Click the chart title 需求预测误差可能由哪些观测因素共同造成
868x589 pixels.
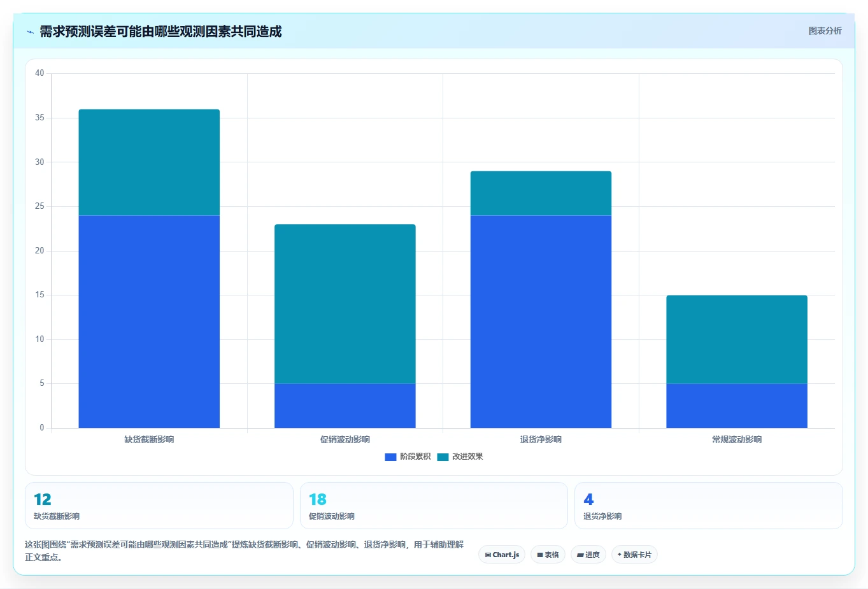tap(160, 31)
